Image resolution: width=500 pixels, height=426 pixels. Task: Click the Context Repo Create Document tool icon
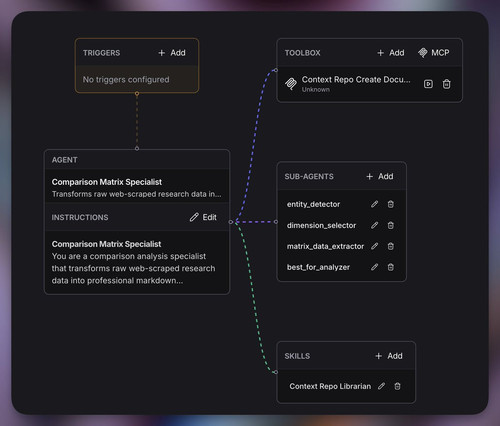[291, 84]
